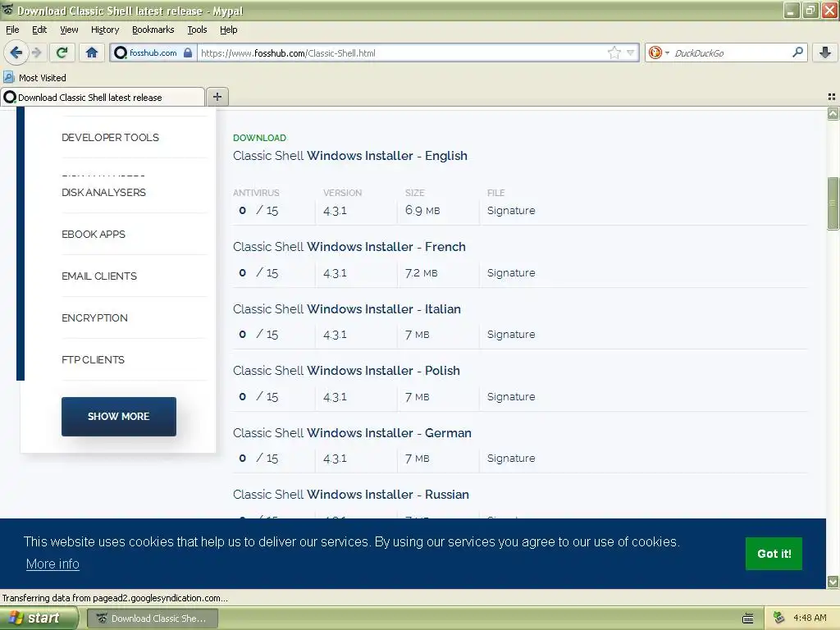Screen dimensions: 840x630
Task: Click the vertical scrollbar thumb
Action: pyautogui.click(x=833, y=203)
